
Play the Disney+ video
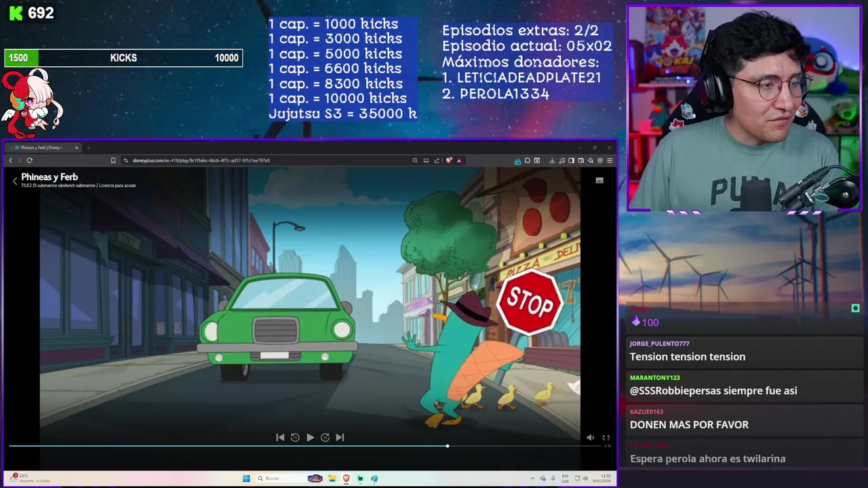point(310,437)
